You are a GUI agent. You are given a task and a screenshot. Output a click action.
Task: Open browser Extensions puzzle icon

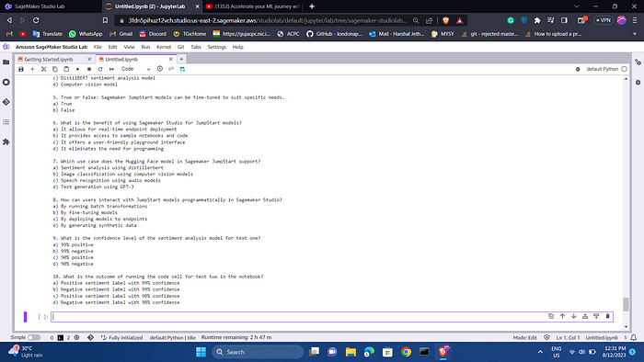[537, 20]
